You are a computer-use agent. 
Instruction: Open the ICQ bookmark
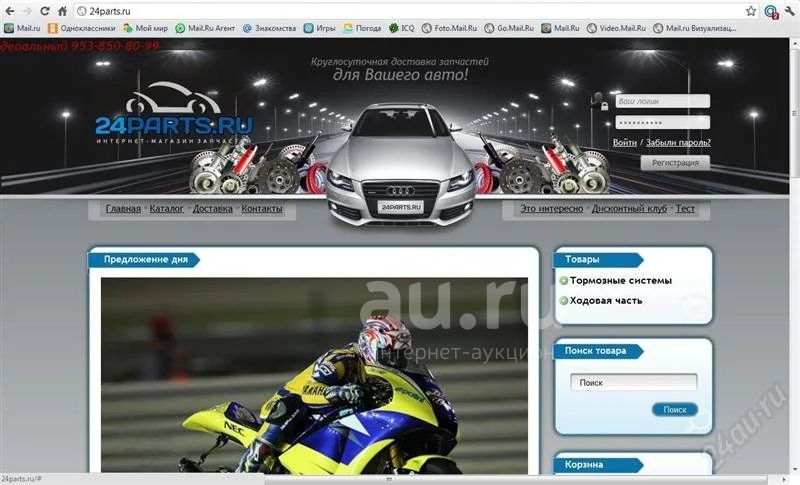point(402,28)
